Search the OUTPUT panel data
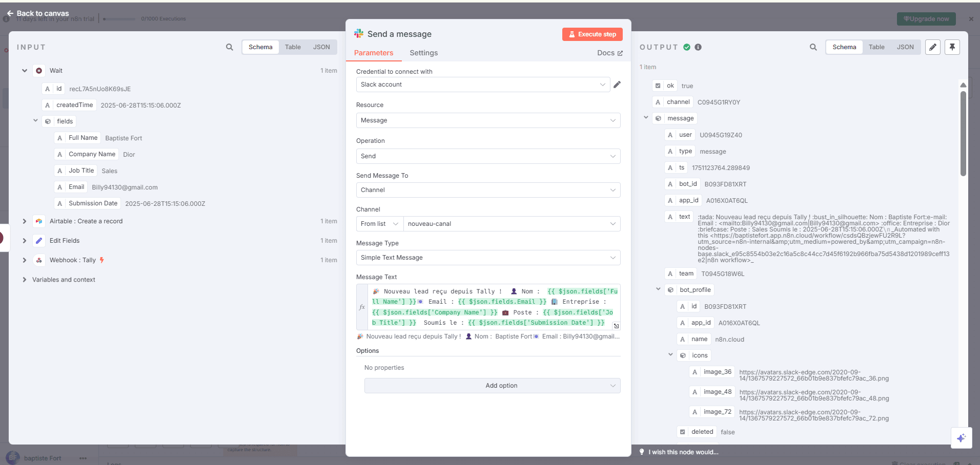Screen dimensions: 980x465 (x=813, y=47)
